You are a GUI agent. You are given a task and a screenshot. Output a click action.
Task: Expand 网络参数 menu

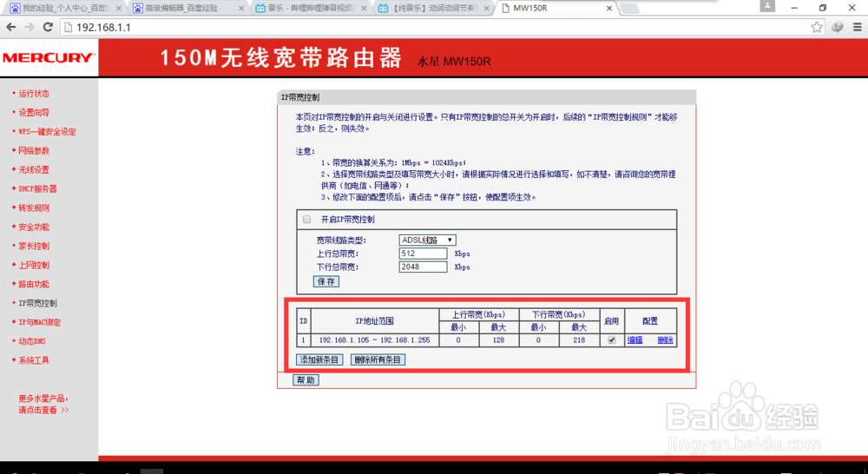pos(34,150)
